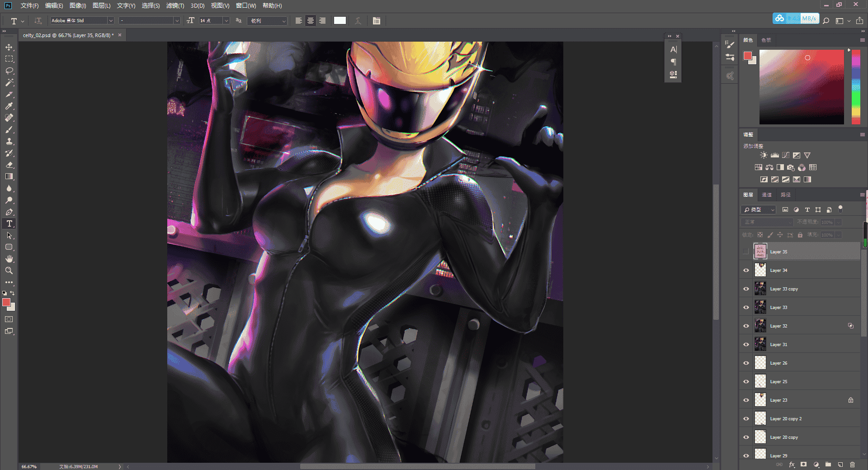The height and width of the screenshot is (470, 868).
Task: Select the Lasso tool
Action: point(9,71)
